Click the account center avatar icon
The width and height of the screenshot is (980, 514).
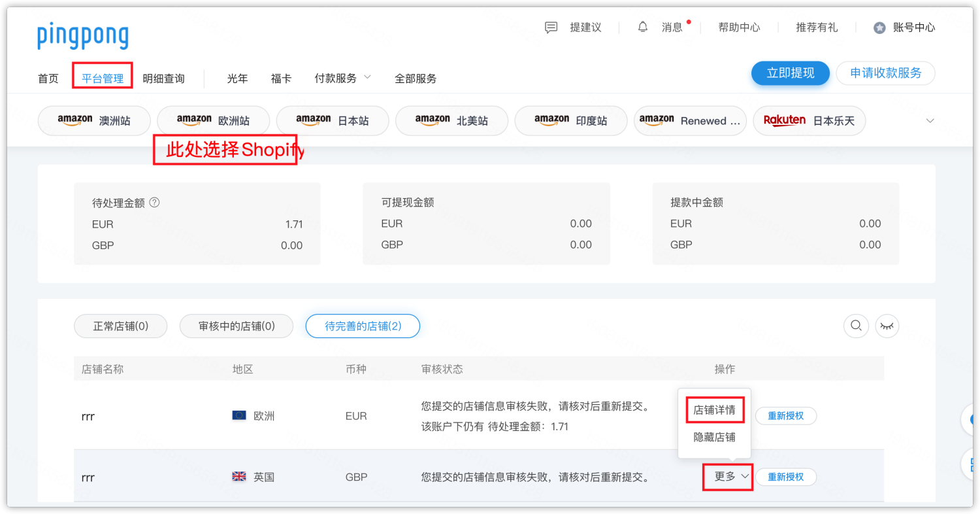(879, 27)
